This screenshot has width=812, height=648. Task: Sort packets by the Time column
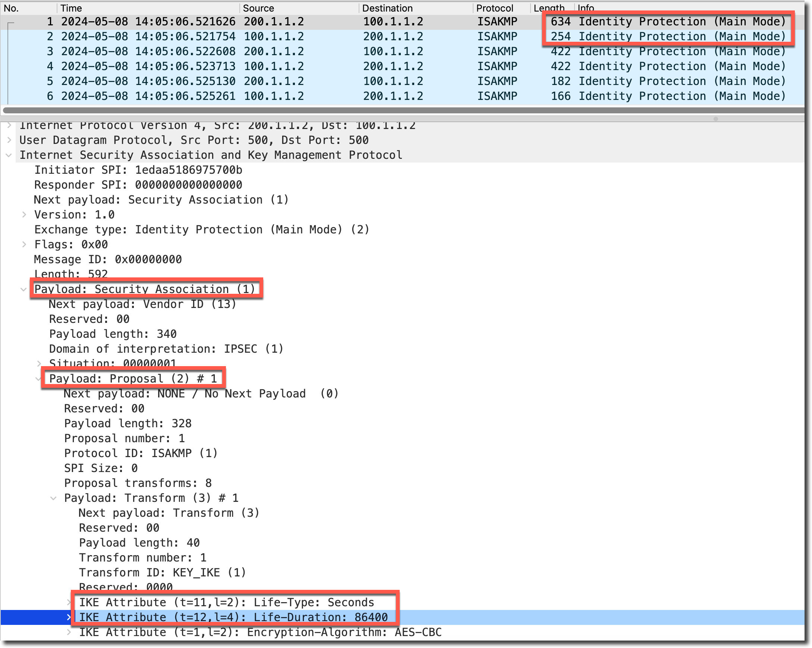coord(72,8)
